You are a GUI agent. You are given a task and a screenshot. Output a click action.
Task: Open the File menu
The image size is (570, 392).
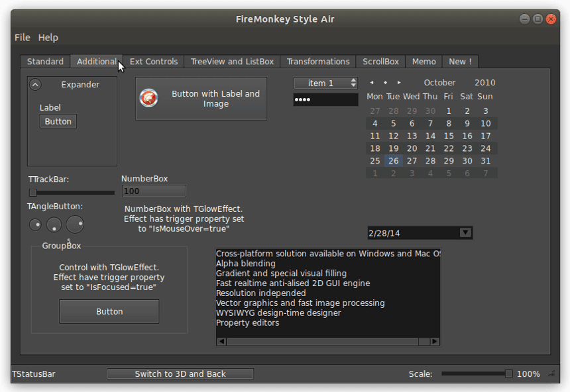coord(22,38)
